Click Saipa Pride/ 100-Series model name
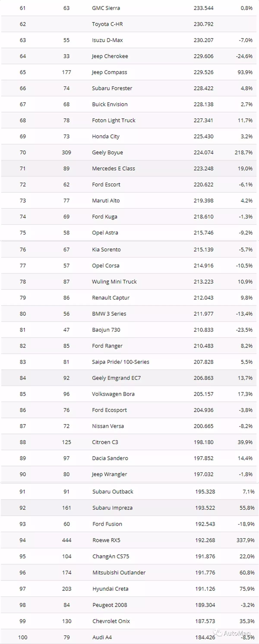This screenshot has height=644, width=259. pos(120,362)
